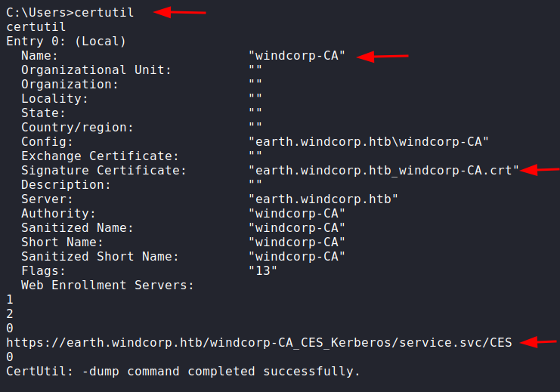Select the Authority value windcorp-CA
Image resolution: width=560 pixels, height=392 pixels.
pyautogui.click(x=297, y=213)
